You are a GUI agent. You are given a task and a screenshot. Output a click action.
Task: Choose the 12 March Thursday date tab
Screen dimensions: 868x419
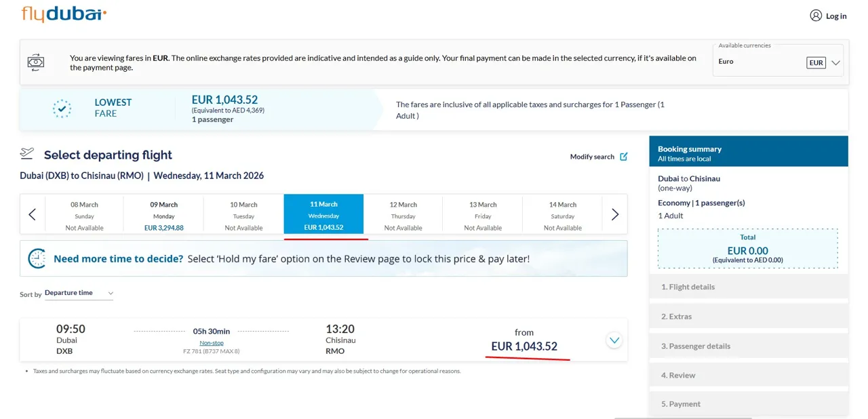click(403, 214)
